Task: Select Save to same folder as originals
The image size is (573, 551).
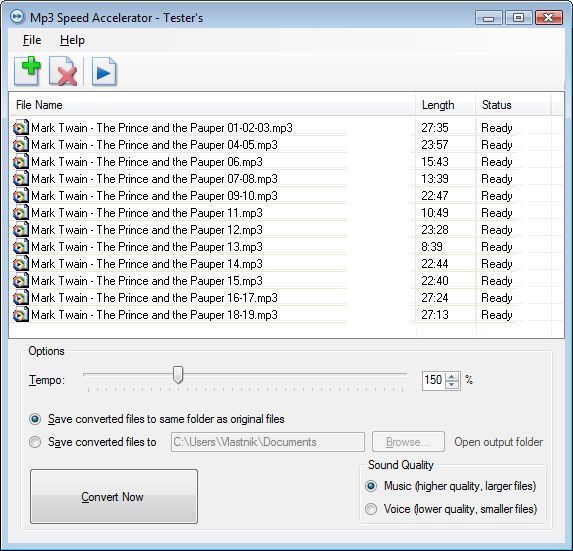Action: (35, 419)
